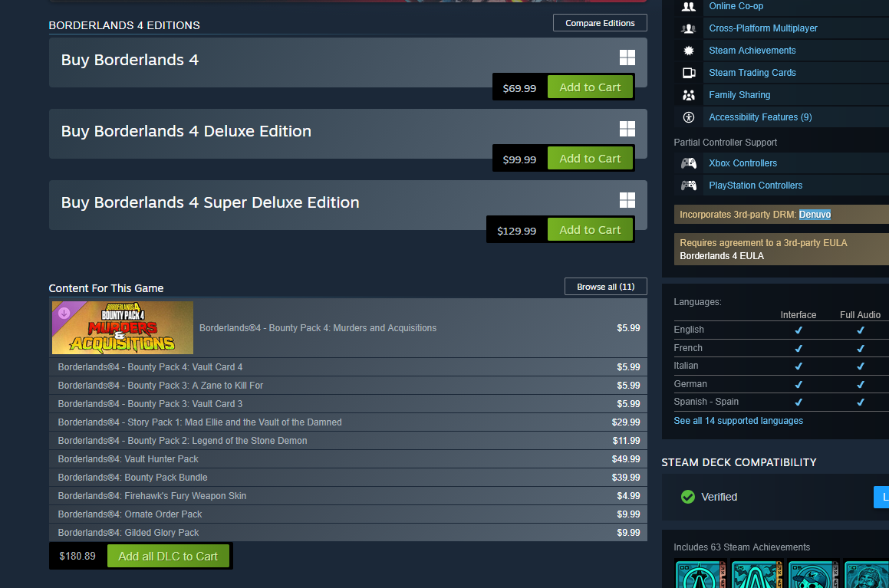Open Bounty Pack 4 Murders and Acquisitions thumbnail
The image size is (889, 588).
tap(123, 328)
